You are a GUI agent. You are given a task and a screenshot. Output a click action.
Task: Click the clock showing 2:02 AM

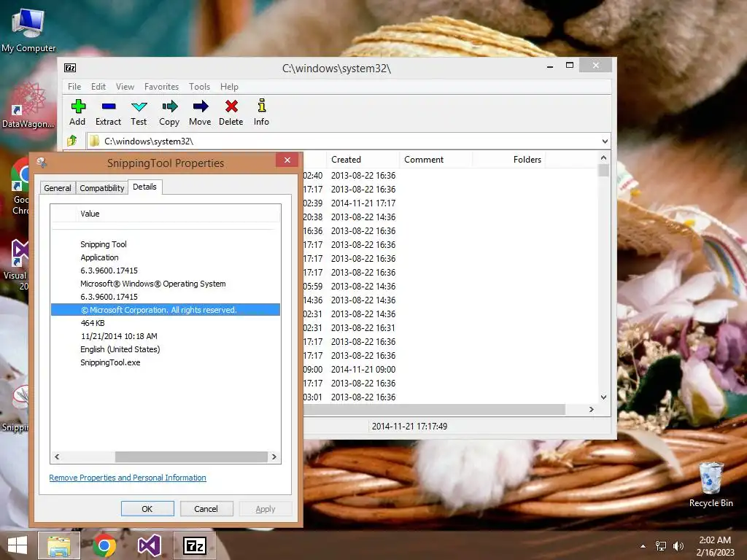pyautogui.click(x=715, y=540)
